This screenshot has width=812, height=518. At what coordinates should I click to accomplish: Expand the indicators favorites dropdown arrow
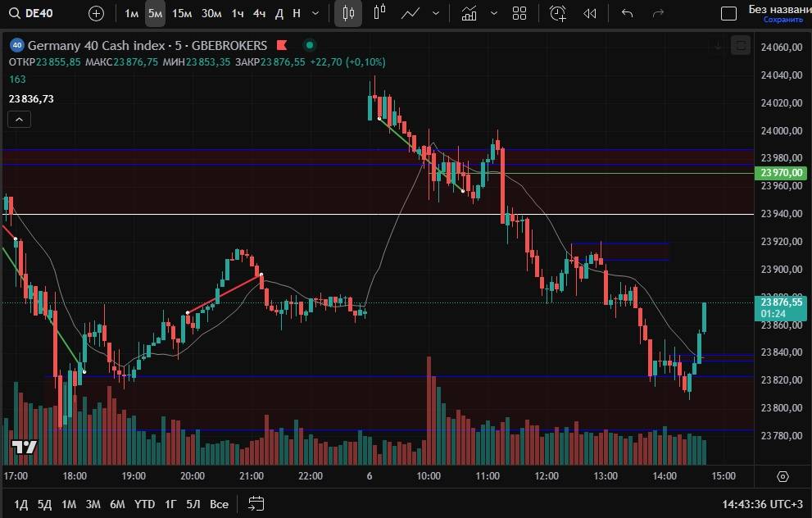492,13
